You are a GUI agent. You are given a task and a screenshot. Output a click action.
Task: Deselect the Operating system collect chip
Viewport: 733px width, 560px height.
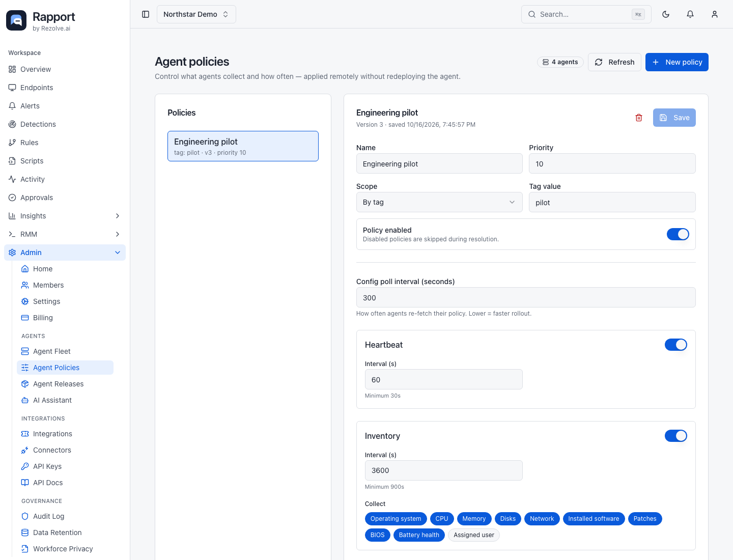point(396,519)
